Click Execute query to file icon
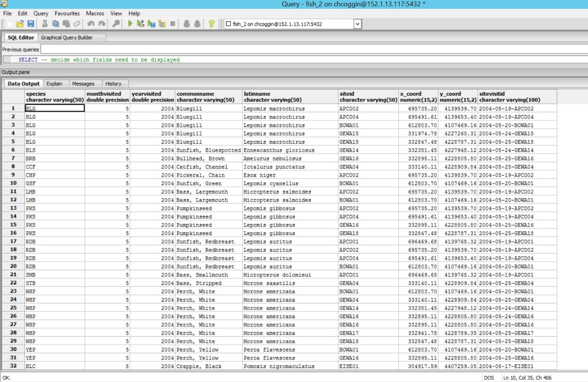 click(x=151, y=24)
